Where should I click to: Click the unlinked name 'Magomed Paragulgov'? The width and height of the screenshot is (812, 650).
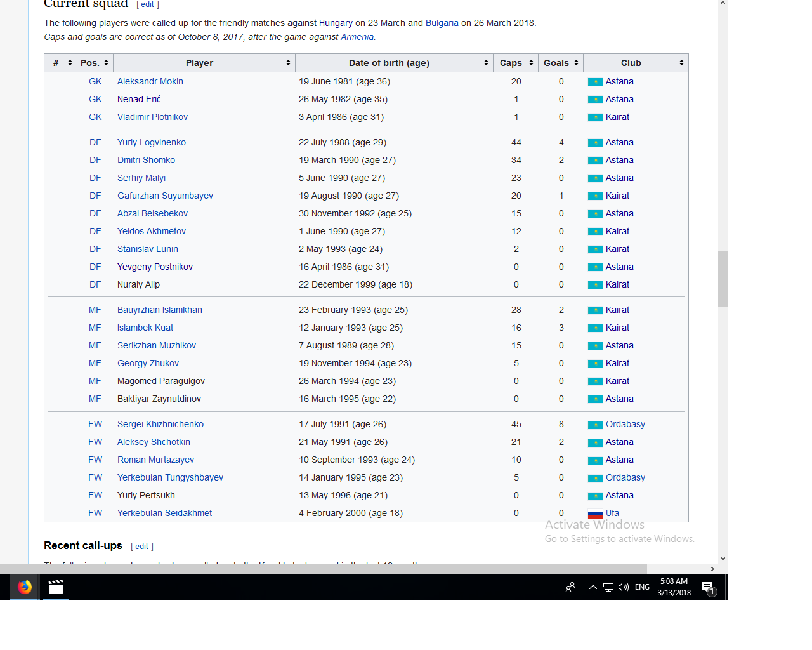[161, 381]
